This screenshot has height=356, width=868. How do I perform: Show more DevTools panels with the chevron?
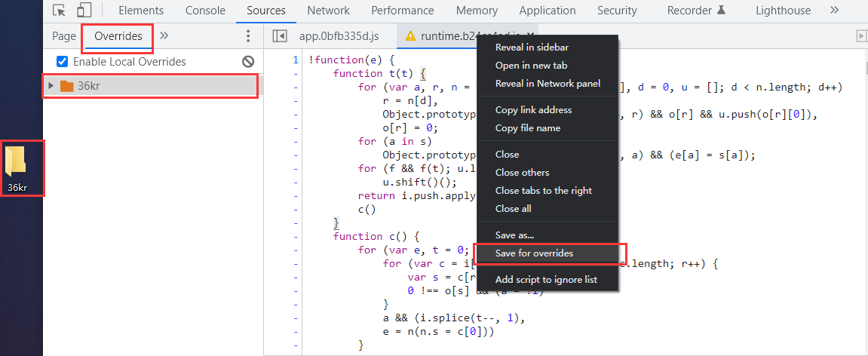click(834, 11)
